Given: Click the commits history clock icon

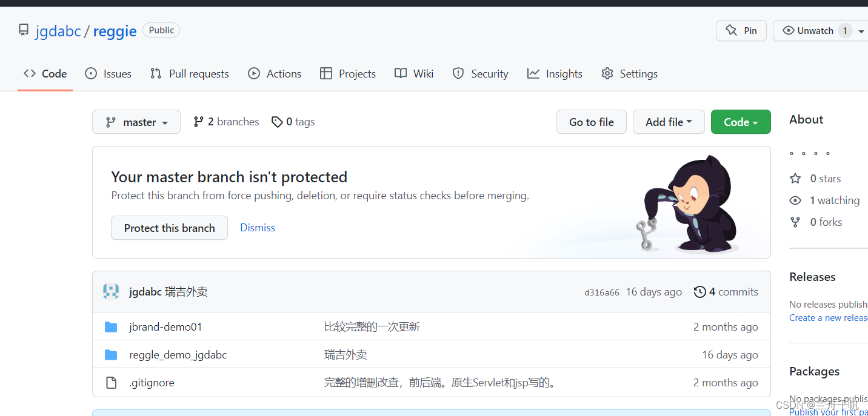Looking at the screenshot, I should (x=700, y=292).
